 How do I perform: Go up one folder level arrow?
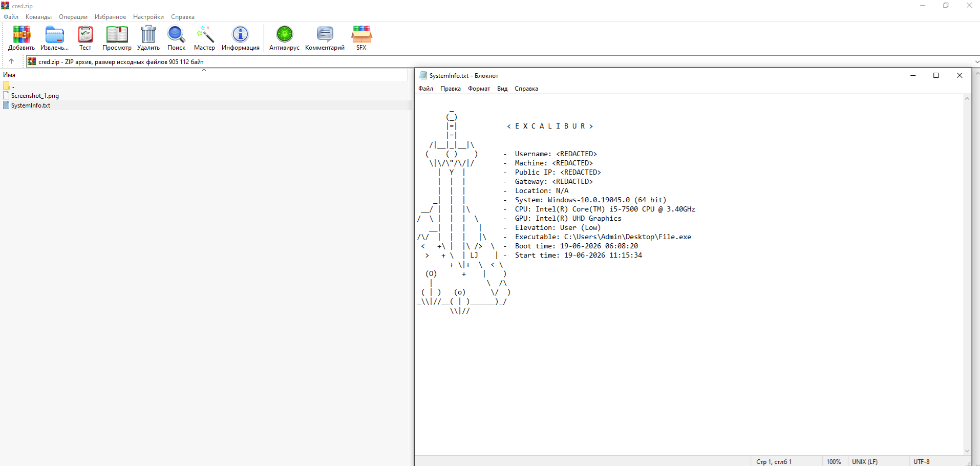click(11, 61)
